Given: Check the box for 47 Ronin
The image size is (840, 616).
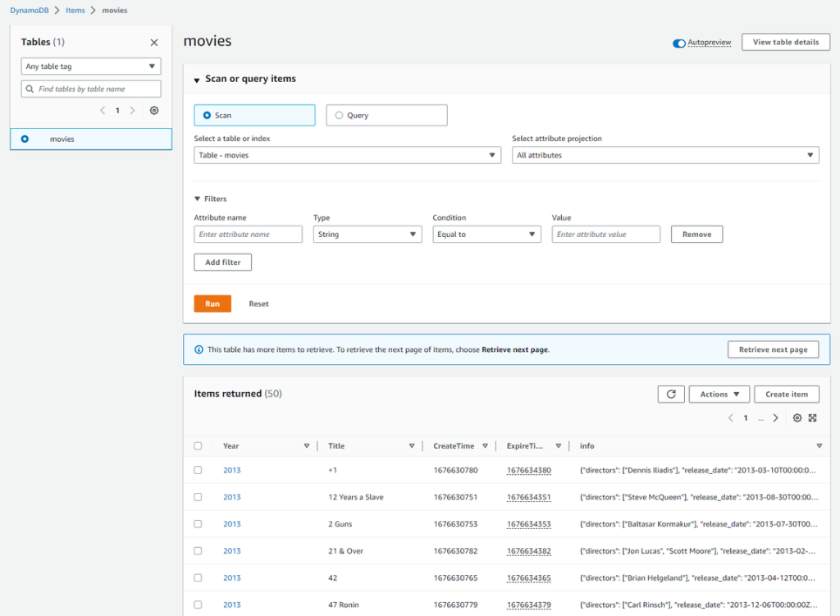Looking at the screenshot, I should [x=198, y=605].
